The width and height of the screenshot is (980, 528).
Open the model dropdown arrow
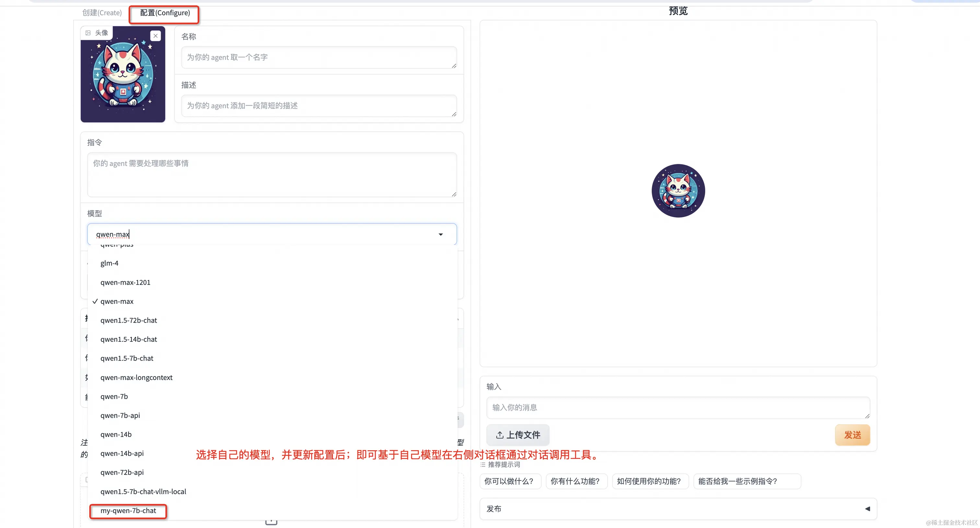click(440, 234)
